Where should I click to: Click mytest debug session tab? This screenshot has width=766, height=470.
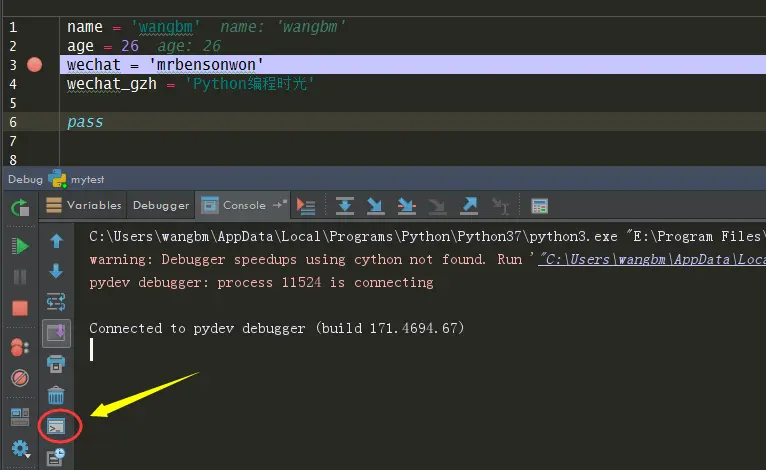pyautogui.click(x=87, y=179)
